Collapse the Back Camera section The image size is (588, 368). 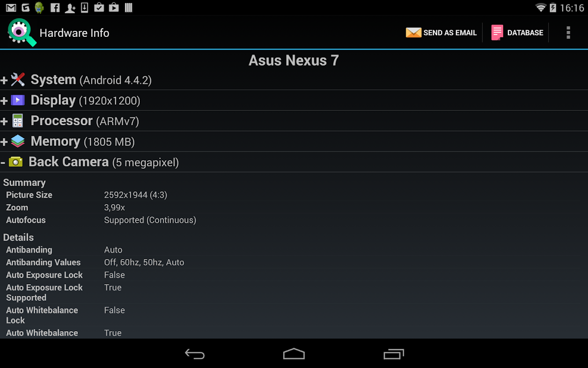tap(3, 162)
